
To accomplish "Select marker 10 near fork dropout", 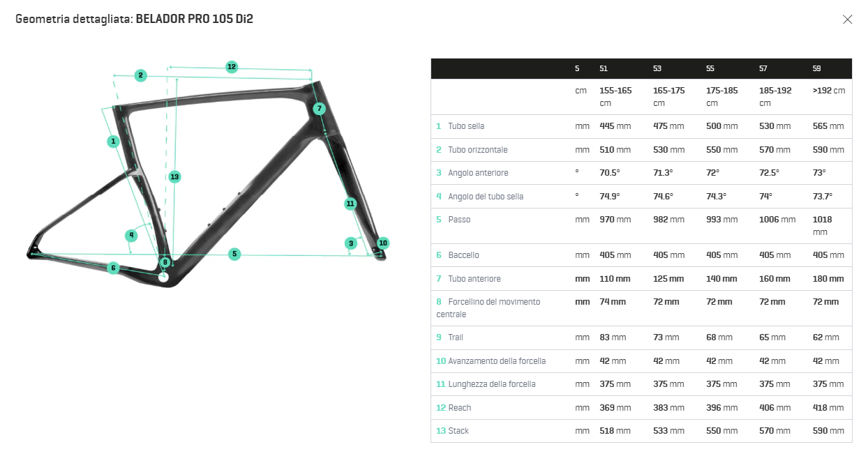I will pyautogui.click(x=383, y=243).
